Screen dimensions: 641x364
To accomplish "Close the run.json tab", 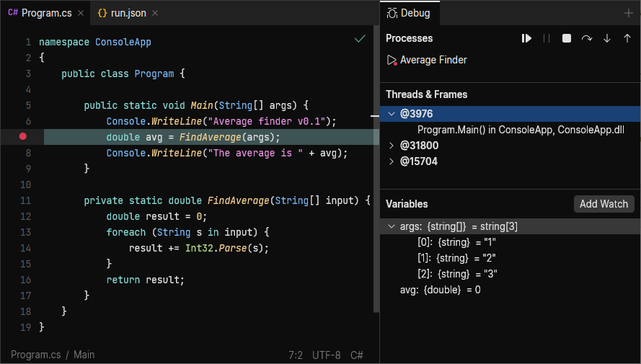I will coord(155,13).
